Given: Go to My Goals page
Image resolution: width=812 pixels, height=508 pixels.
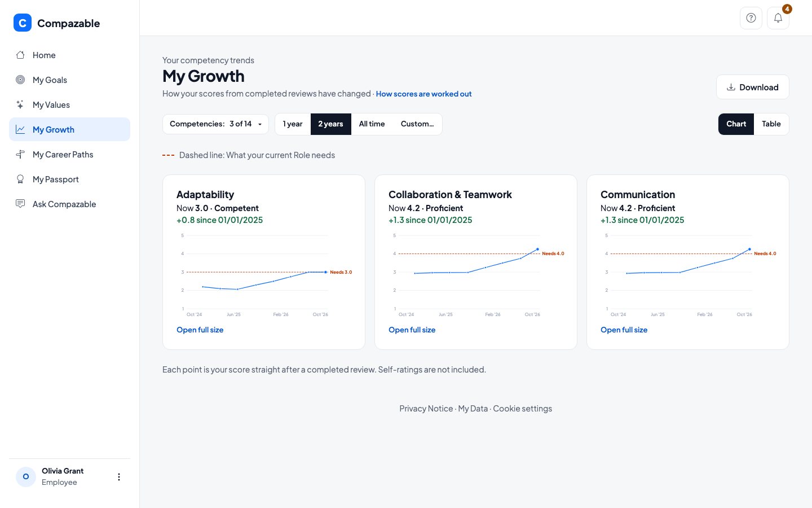Looking at the screenshot, I should click(x=69, y=80).
